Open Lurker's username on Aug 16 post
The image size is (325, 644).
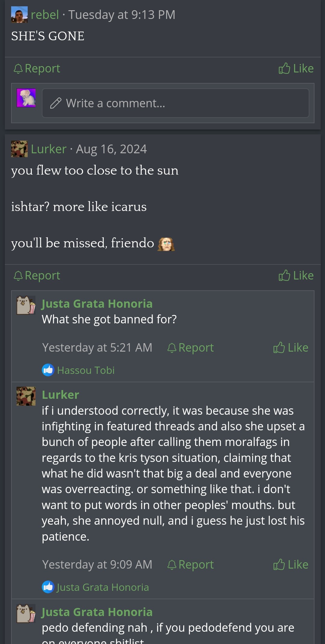[x=49, y=149]
